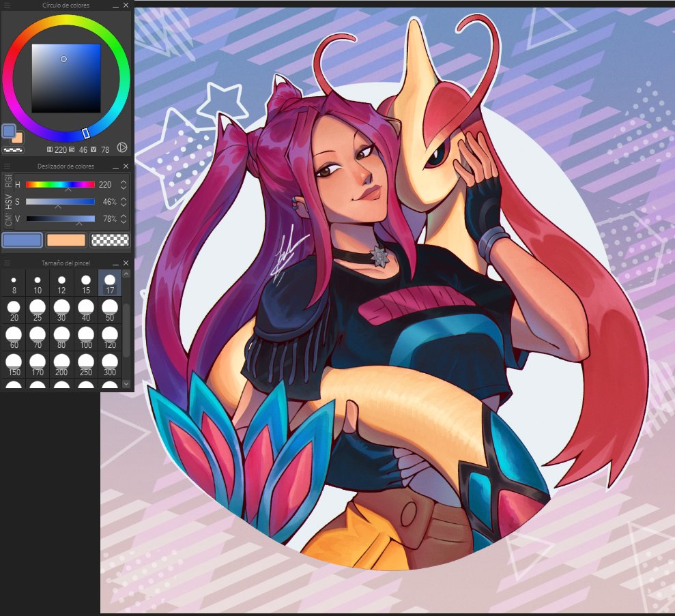Increase saturation value with up stepper
Screen dimensions: 675x616
[124, 199]
